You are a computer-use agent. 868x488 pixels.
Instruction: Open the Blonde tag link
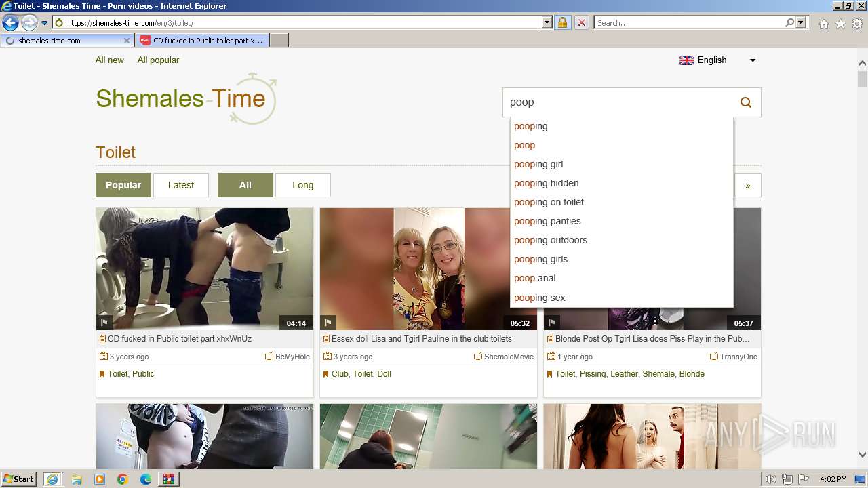(x=692, y=374)
